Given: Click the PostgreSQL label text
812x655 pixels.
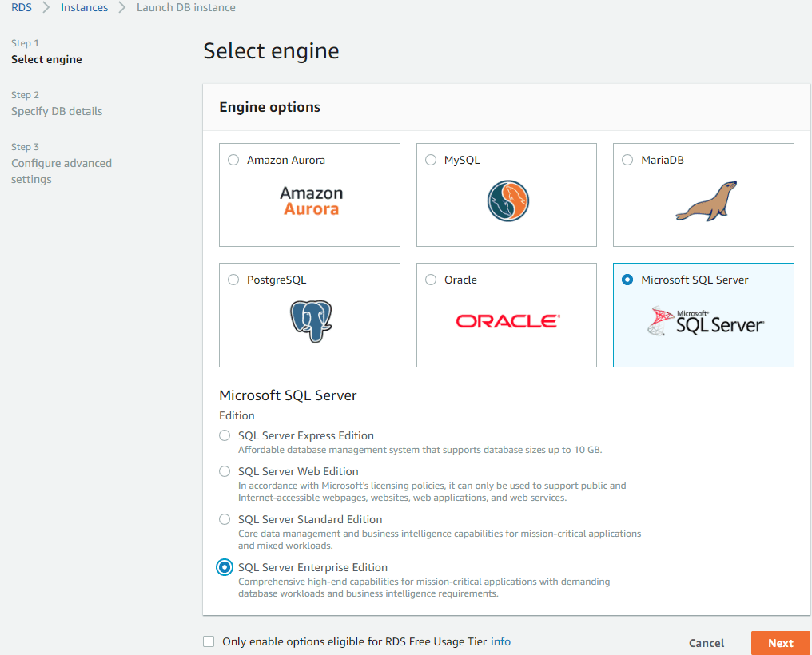Looking at the screenshot, I should point(277,280).
